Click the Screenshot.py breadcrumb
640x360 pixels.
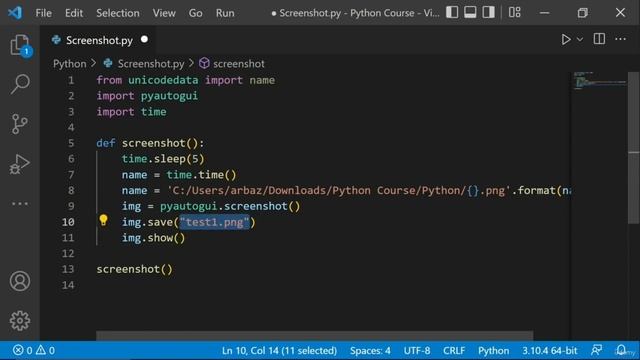pyautogui.click(x=144, y=64)
